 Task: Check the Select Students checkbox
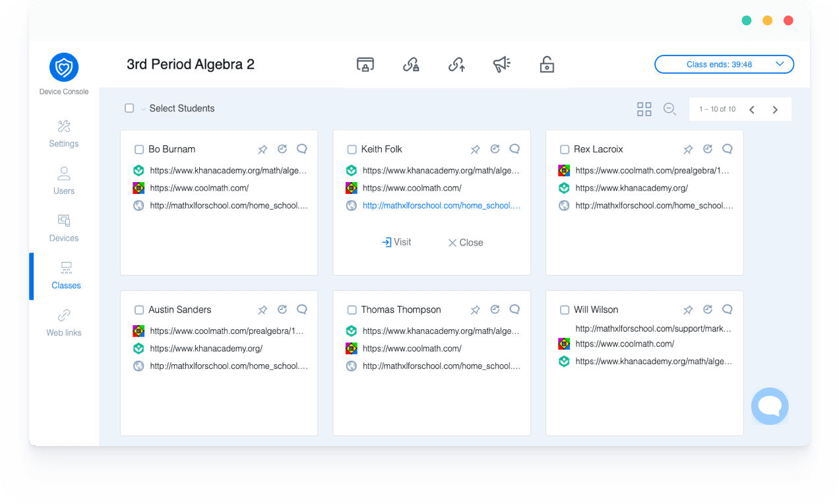pyautogui.click(x=129, y=108)
